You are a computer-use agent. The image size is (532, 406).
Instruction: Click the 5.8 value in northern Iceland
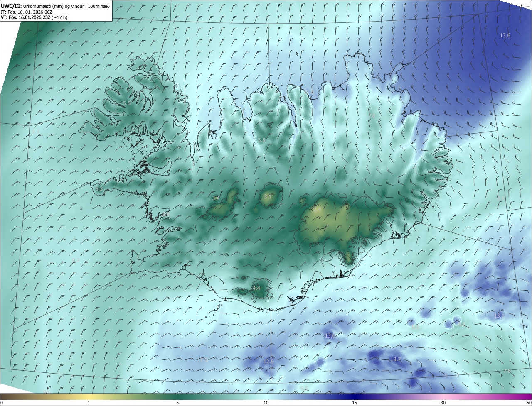pyautogui.click(x=261, y=141)
